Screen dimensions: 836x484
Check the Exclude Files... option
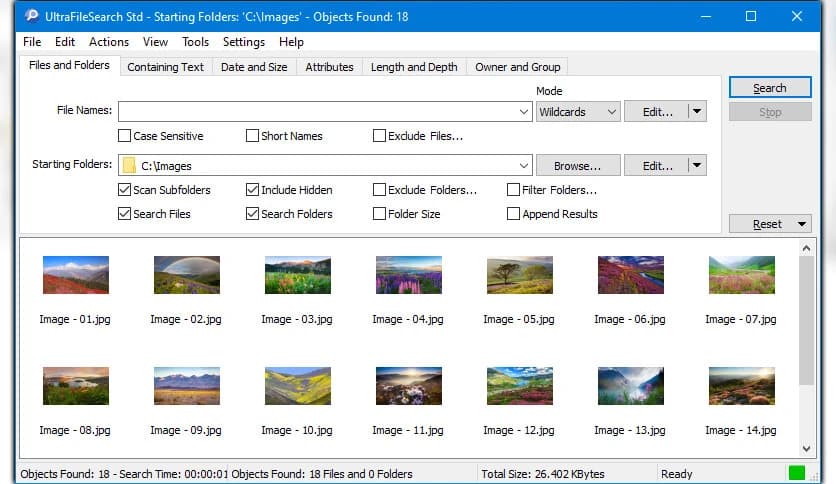coord(379,136)
